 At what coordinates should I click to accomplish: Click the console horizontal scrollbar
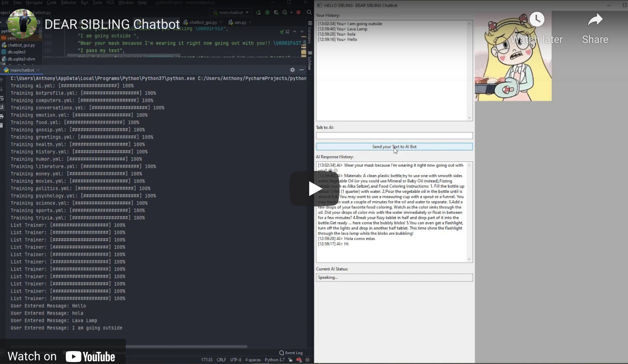[186, 347]
